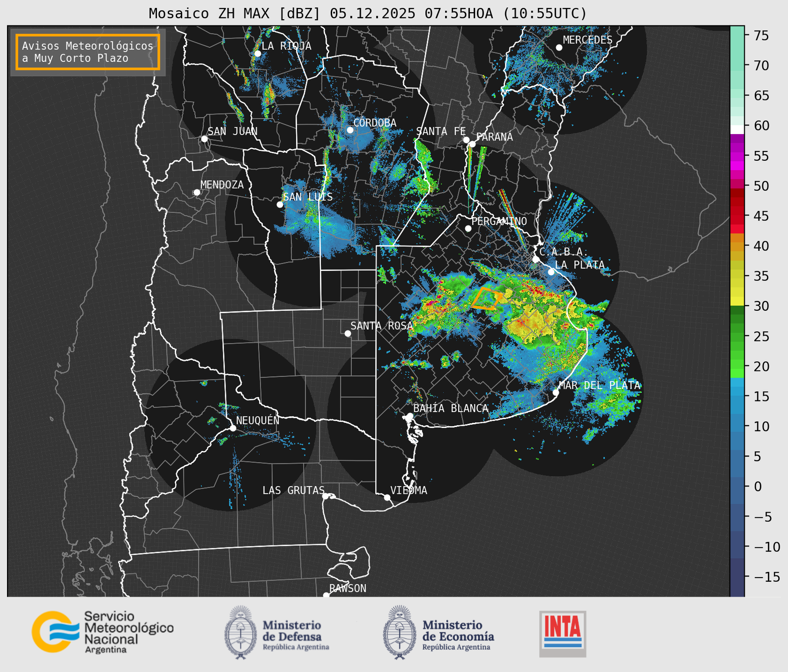The image size is (788, 672).
Task: Click the Servicio Meteorológico Nacional logo
Action: (x=102, y=632)
